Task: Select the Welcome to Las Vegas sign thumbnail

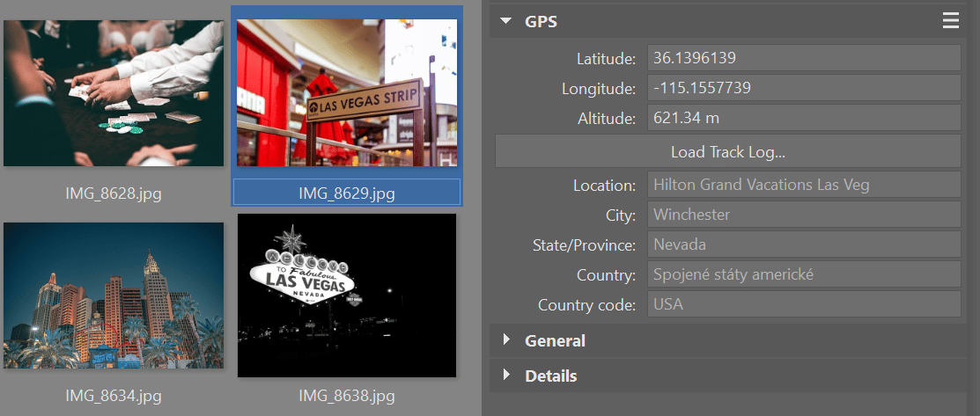Action: pos(347,296)
